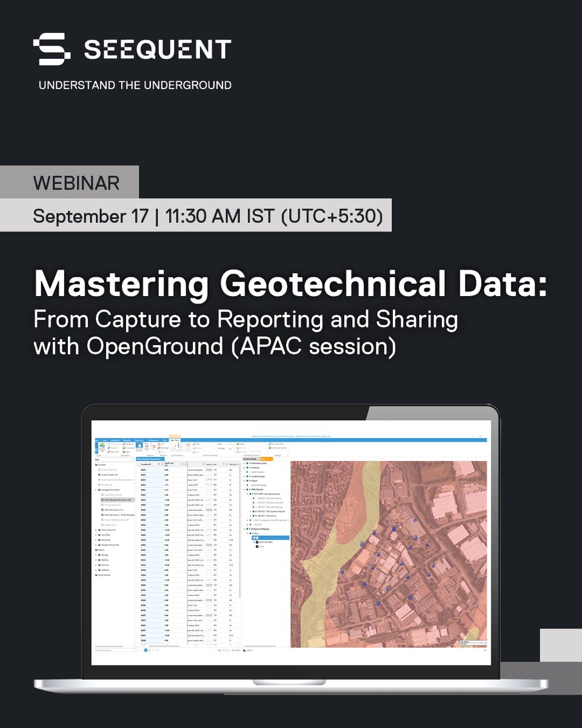Collapse the Background Mapping layer group
The image size is (582, 728).
tap(244, 529)
